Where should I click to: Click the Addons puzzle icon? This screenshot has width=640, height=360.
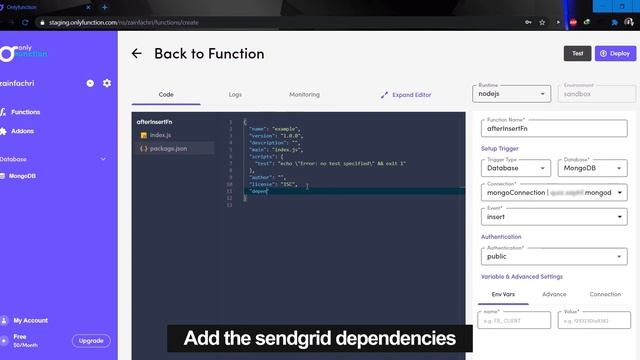(3, 131)
